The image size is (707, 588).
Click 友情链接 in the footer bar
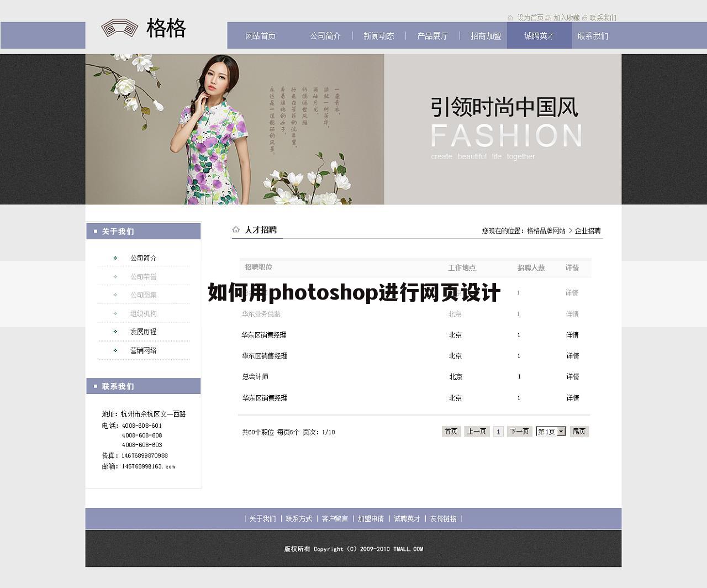point(444,519)
